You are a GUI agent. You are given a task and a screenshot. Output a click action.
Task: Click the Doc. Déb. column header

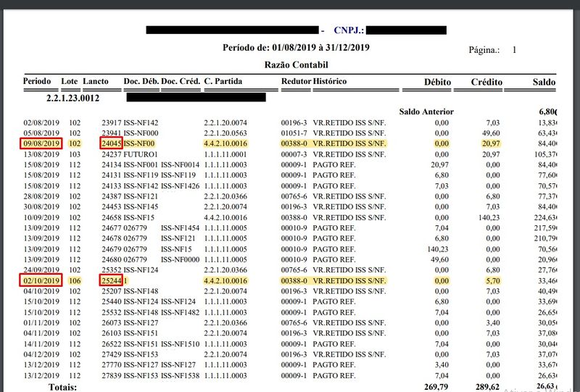[x=141, y=81]
